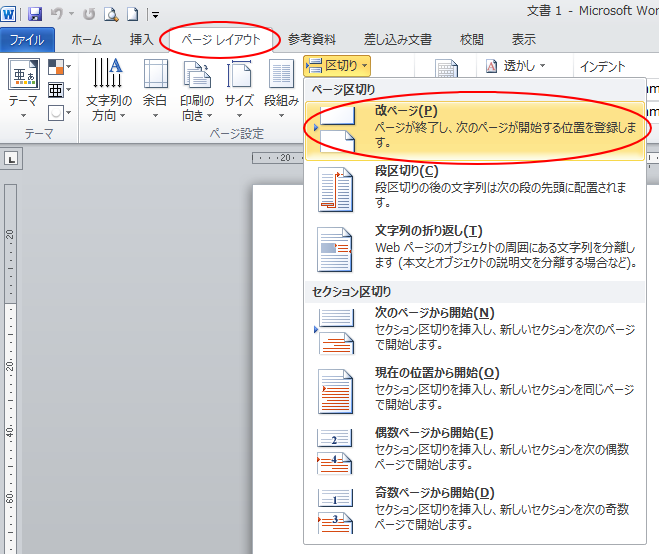Open the 差し込み文書 tab

pyautogui.click(x=398, y=40)
